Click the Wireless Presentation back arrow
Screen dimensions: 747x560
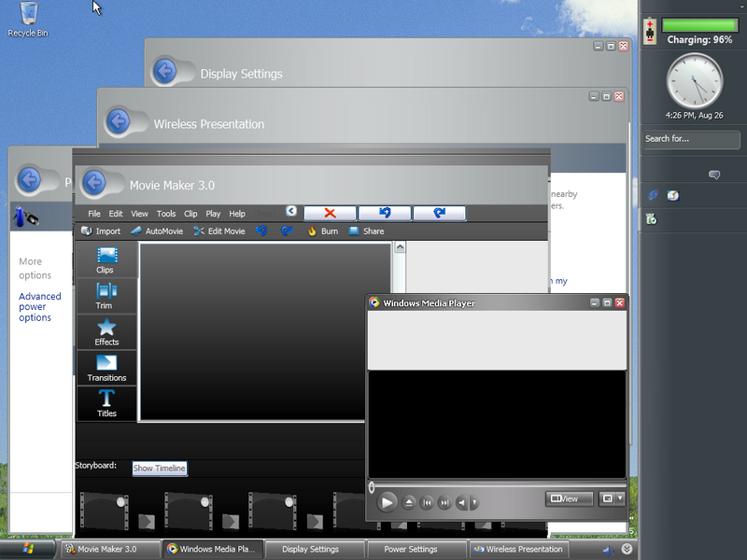(x=119, y=121)
